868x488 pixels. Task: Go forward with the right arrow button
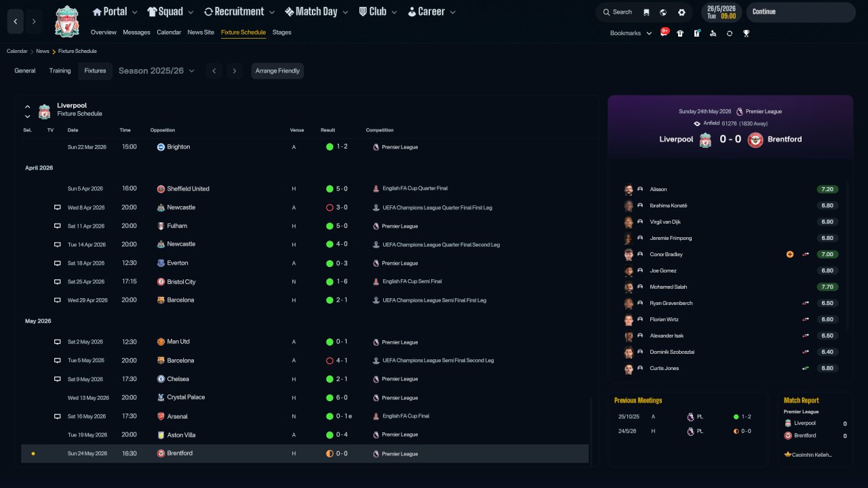click(x=34, y=22)
